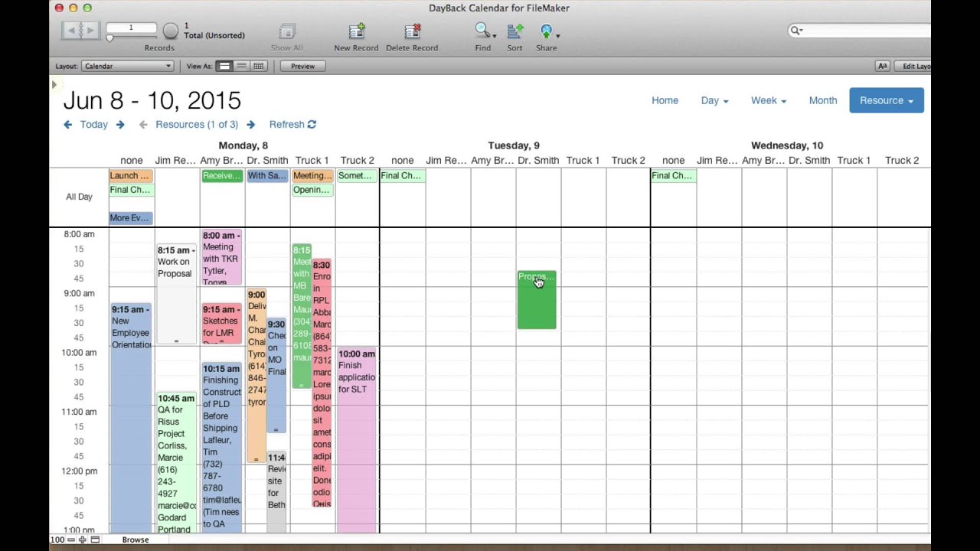Click the record book navigation arrows
This screenshot has height=551, width=980.
(x=80, y=31)
